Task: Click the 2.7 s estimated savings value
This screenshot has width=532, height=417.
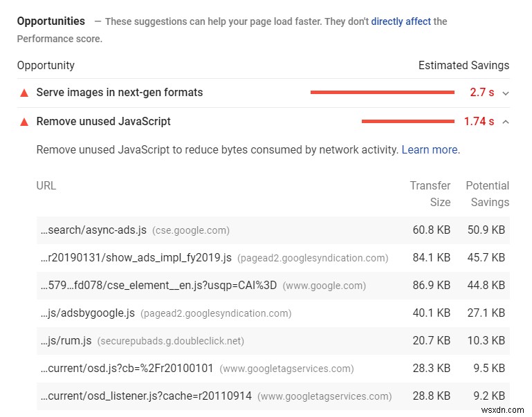Action: tap(481, 92)
